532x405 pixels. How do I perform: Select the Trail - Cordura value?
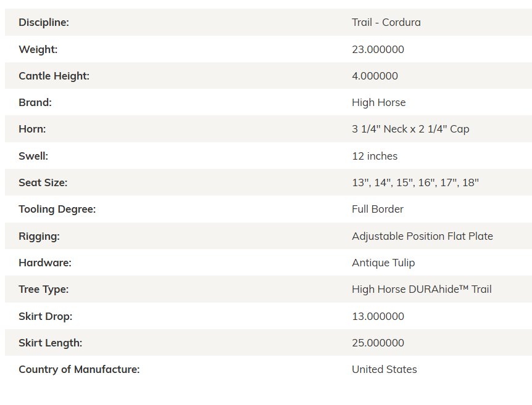coord(386,22)
